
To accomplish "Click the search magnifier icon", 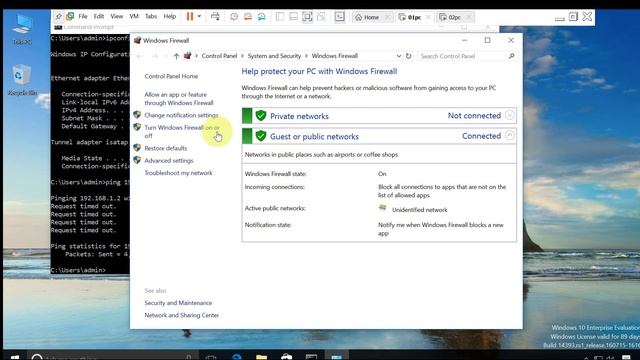I will point(511,56).
